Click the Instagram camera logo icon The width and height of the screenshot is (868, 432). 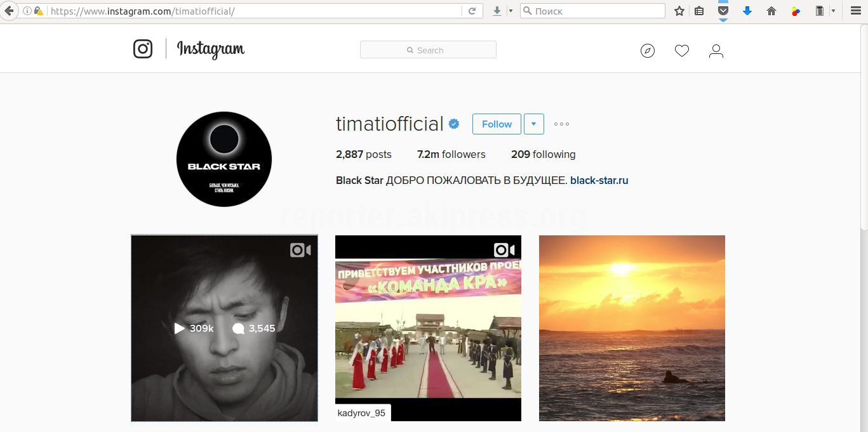click(x=143, y=49)
